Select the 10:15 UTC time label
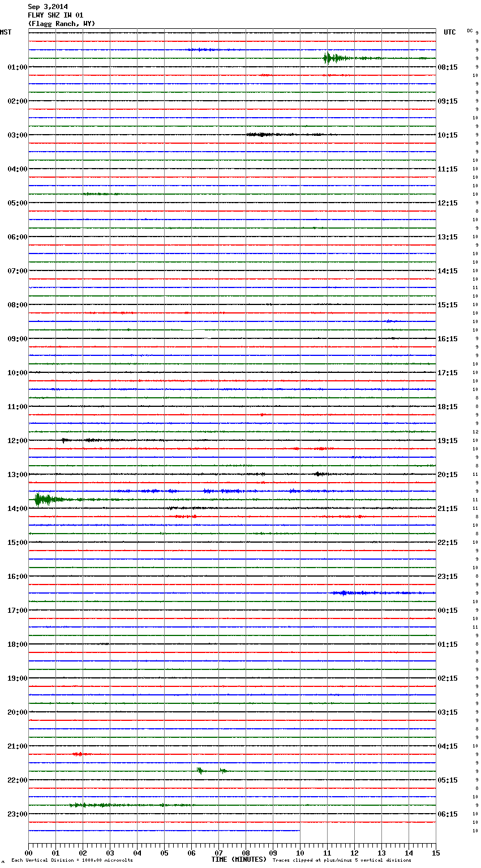 (448, 135)
